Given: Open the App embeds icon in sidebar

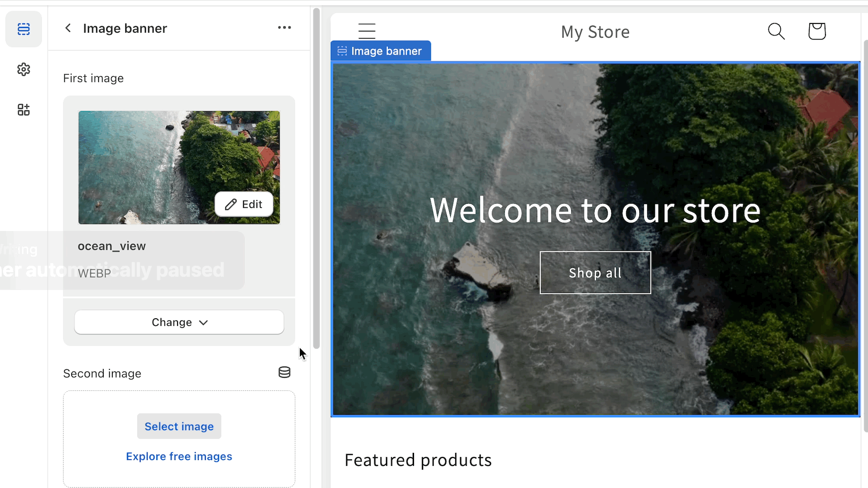Looking at the screenshot, I should coord(23,110).
